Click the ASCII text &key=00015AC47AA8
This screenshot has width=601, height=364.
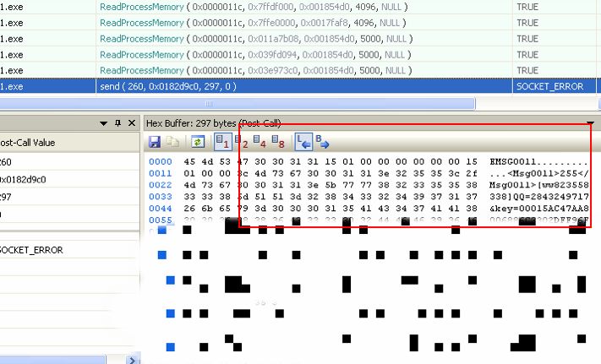539,209
